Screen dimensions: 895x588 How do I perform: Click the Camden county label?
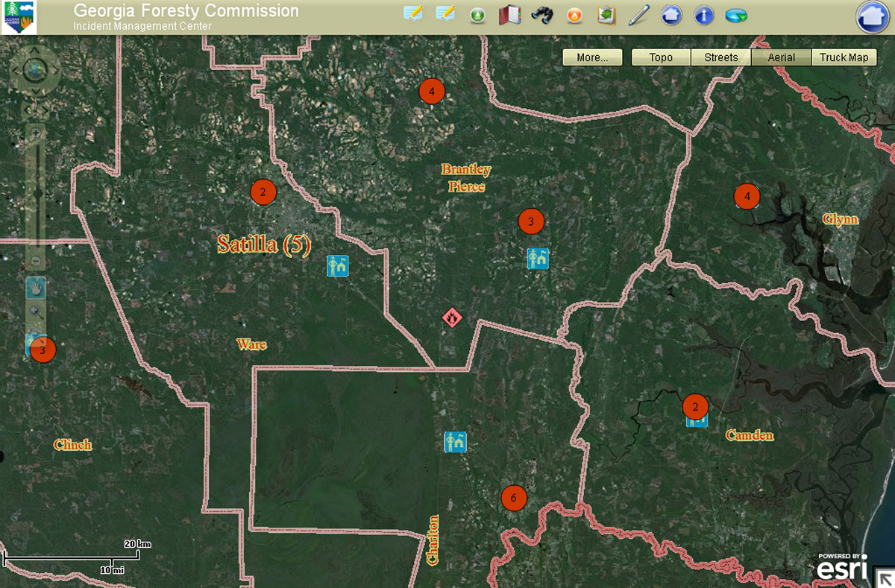(750, 435)
